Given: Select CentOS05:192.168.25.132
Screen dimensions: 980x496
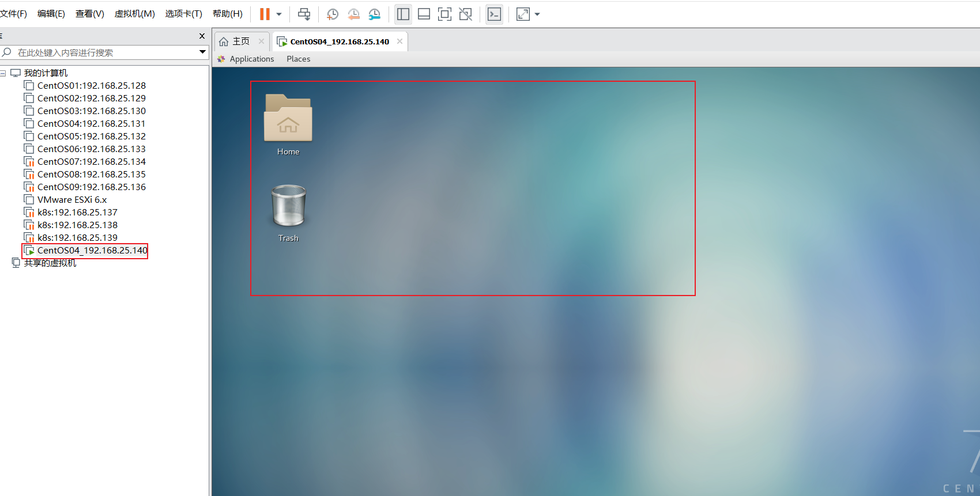Looking at the screenshot, I should click(92, 137).
